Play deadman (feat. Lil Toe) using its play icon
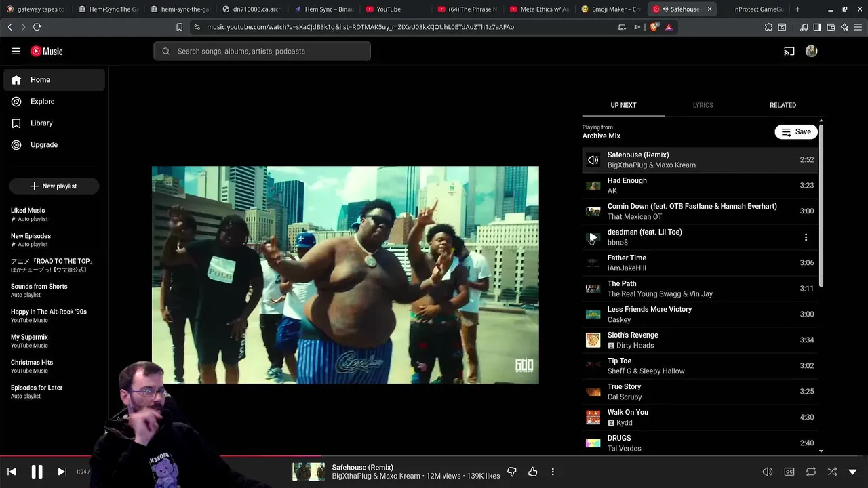The image size is (868, 488). pos(593,237)
